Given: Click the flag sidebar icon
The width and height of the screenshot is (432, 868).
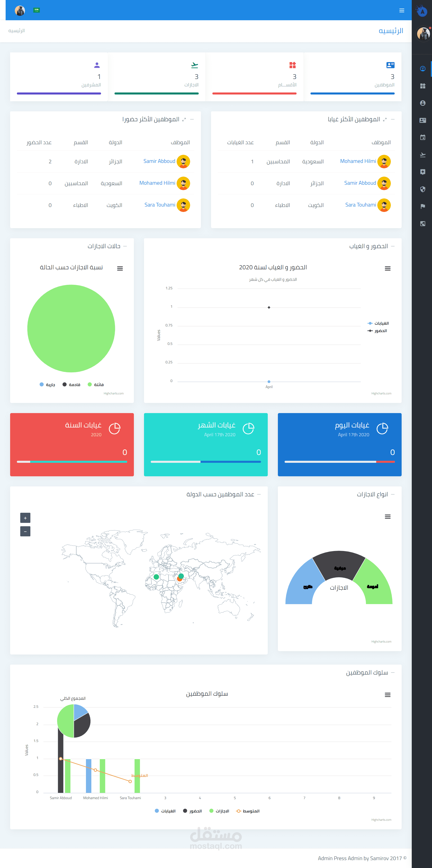Looking at the screenshot, I should tap(423, 206).
